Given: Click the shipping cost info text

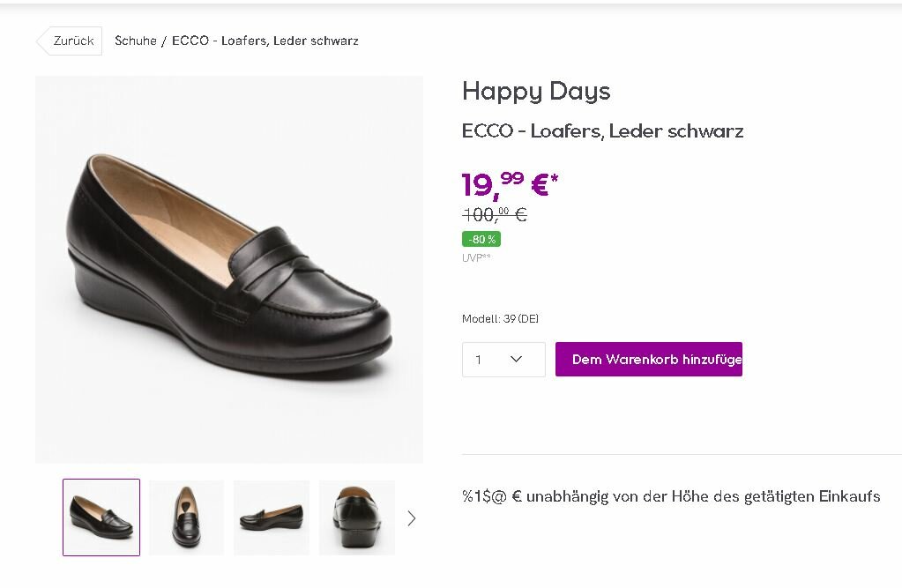Looking at the screenshot, I should [x=671, y=496].
